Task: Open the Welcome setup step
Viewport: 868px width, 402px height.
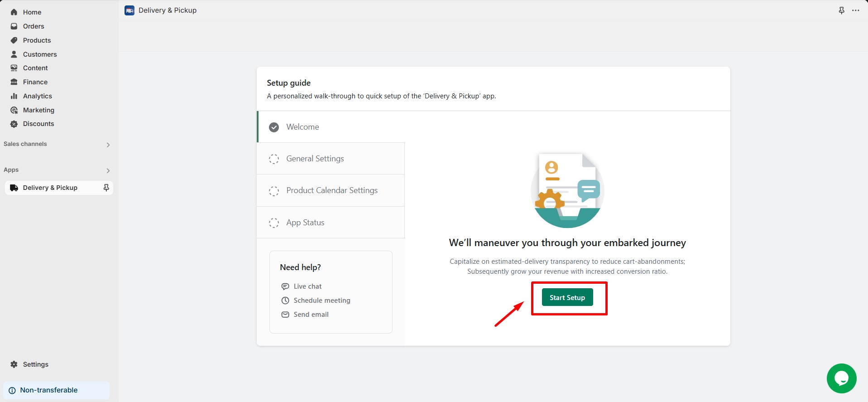Action: pyautogui.click(x=331, y=127)
